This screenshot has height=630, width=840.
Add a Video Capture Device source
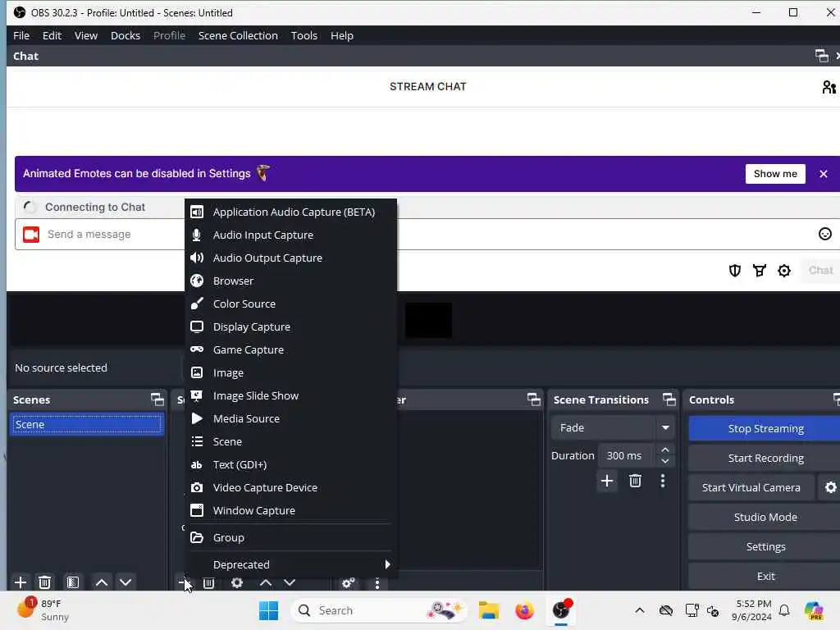(290, 488)
